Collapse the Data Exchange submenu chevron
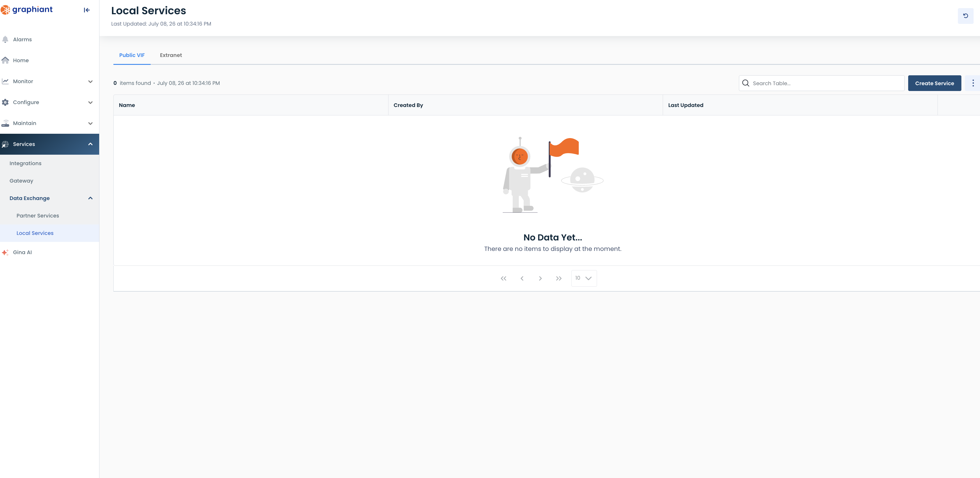 click(x=90, y=198)
